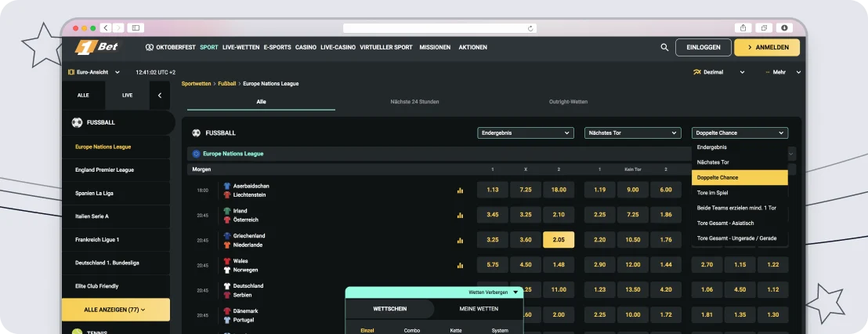Open E-Sports in top navigation
Screen dimensions: 868x334
pyautogui.click(x=277, y=48)
